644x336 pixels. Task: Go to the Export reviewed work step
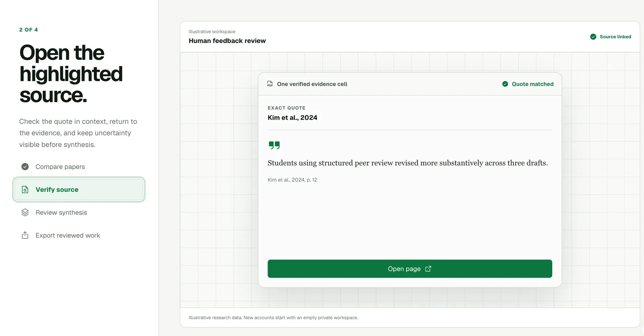[x=79, y=235]
